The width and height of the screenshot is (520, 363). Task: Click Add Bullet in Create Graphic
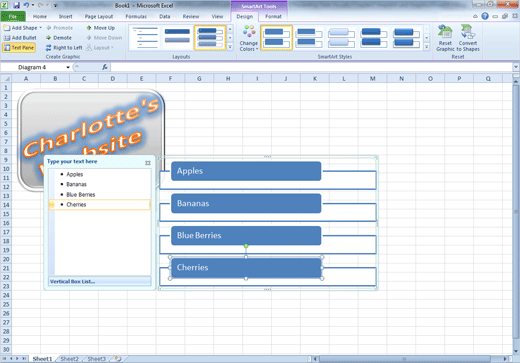click(20, 38)
